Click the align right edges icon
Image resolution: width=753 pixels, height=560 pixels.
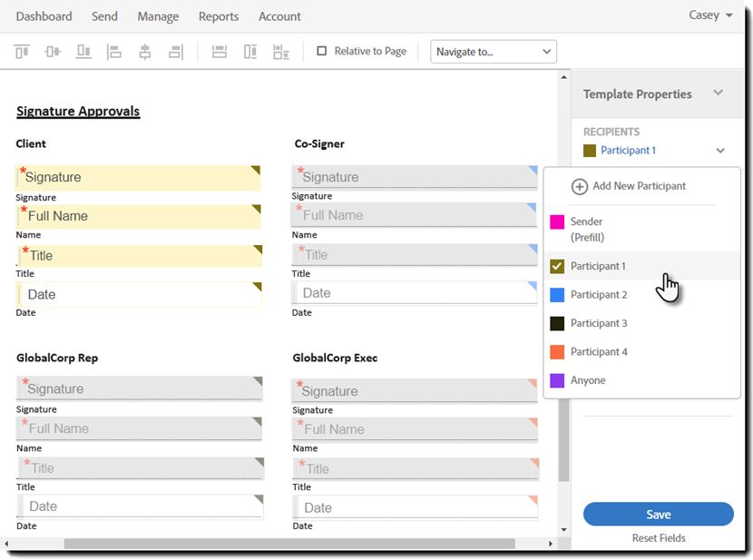point(176,52)
